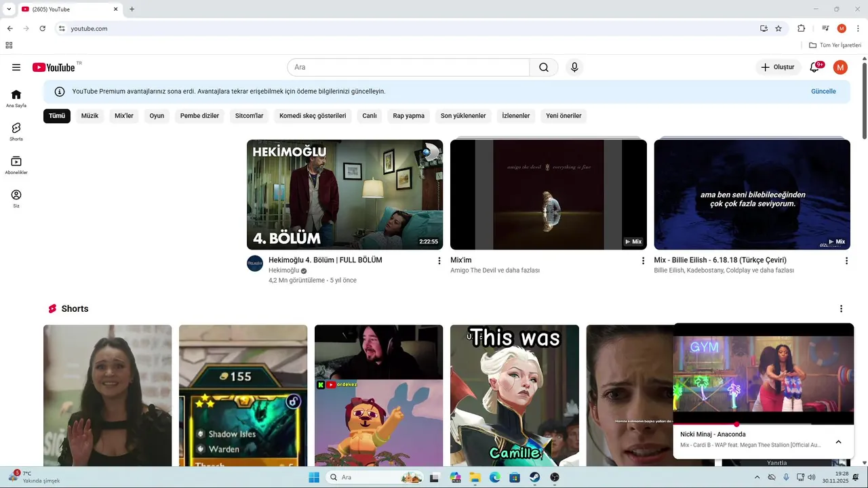Start voice search with microphone icon
868x488 pixels.
574,67
